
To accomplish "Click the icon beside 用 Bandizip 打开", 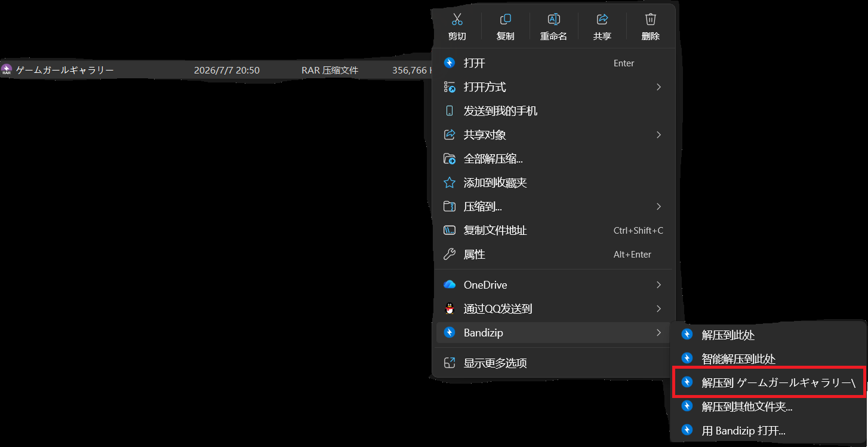I will 687,430.
